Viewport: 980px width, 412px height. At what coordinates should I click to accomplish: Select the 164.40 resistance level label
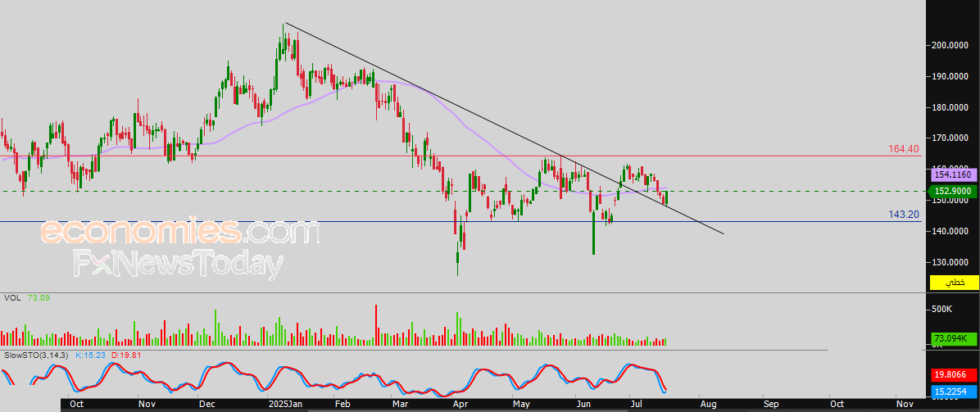click(x=903, y=149)
